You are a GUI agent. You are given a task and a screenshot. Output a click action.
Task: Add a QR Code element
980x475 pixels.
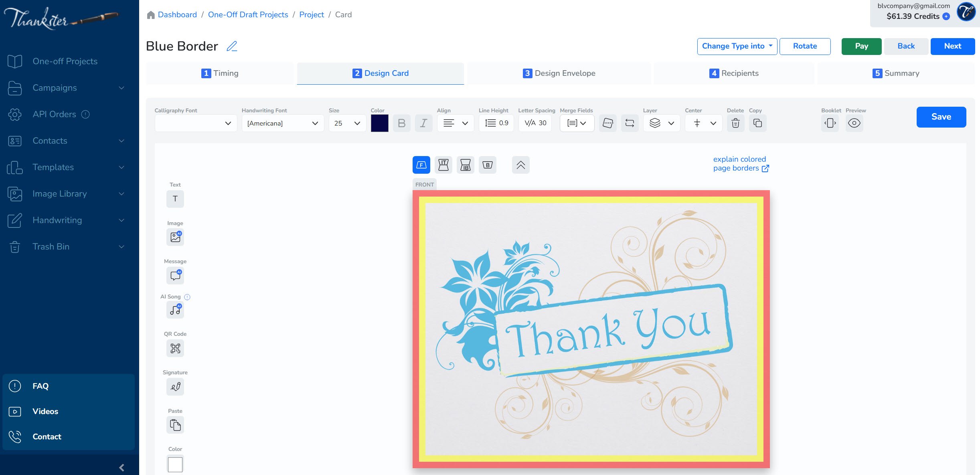coord(175,348)
